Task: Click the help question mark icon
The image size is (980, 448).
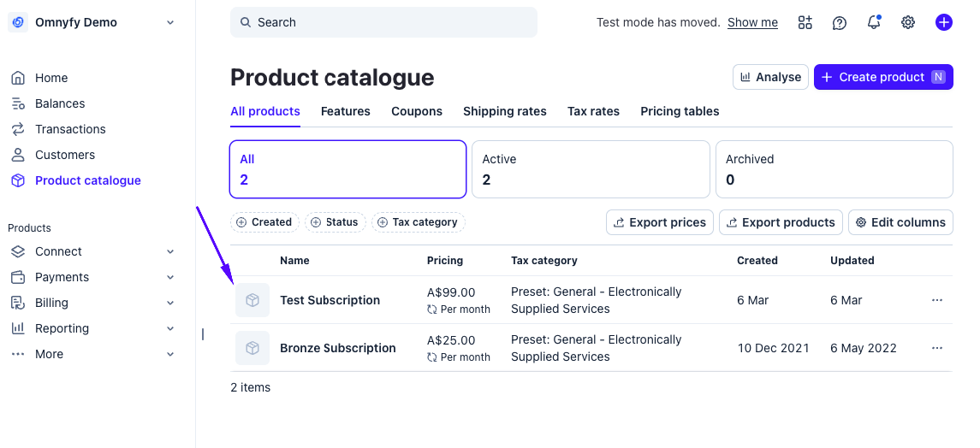Action: (x=840, y=23)
